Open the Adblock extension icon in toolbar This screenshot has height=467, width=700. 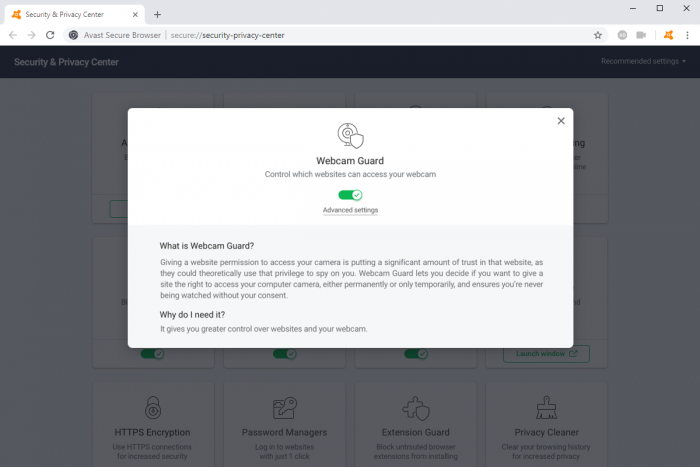pos(622,35)
